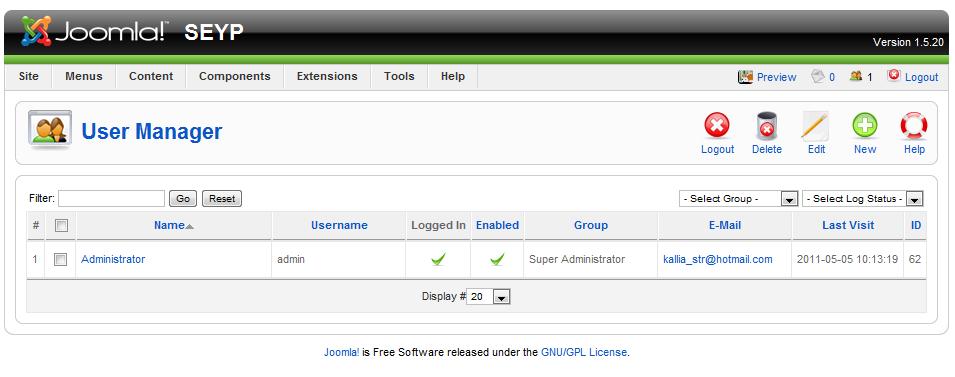Open the Tools menu
Screen dimensions: 955x377
399,76
